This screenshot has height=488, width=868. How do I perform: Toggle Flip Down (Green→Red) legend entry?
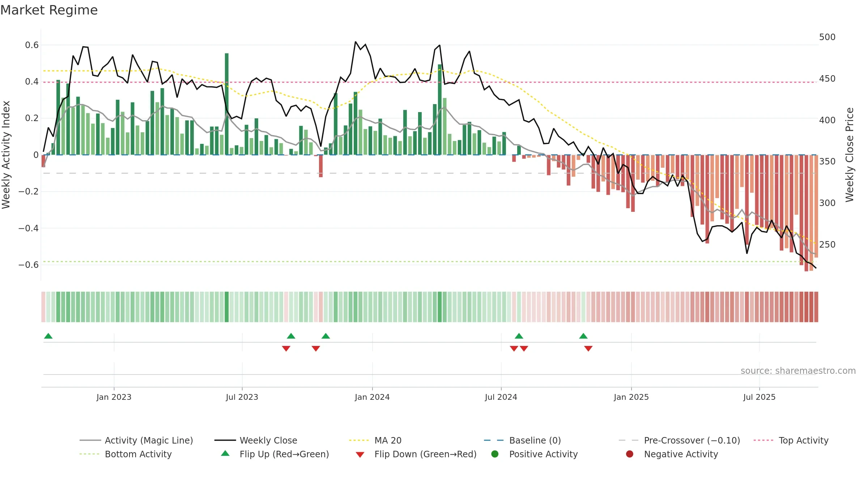(416, 454)
